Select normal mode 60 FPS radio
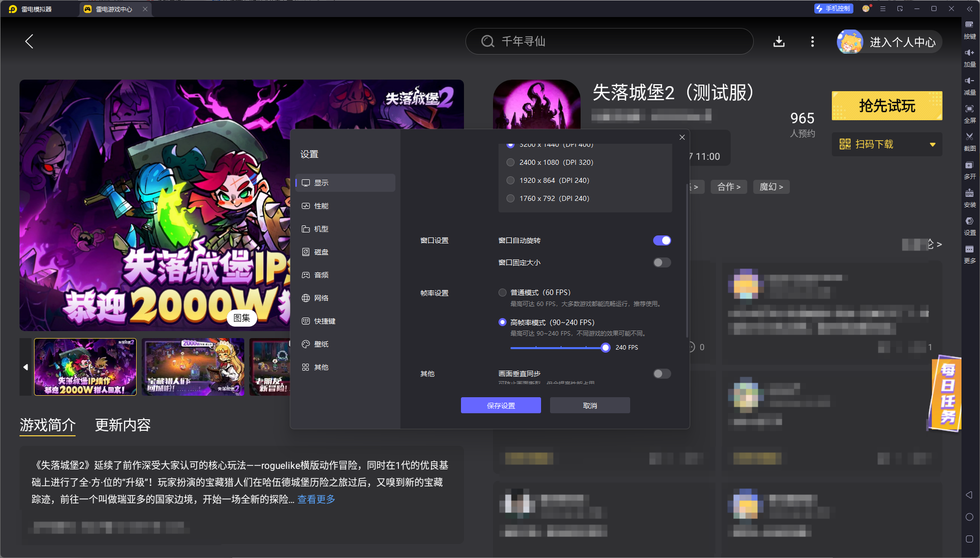 (503, 293)
